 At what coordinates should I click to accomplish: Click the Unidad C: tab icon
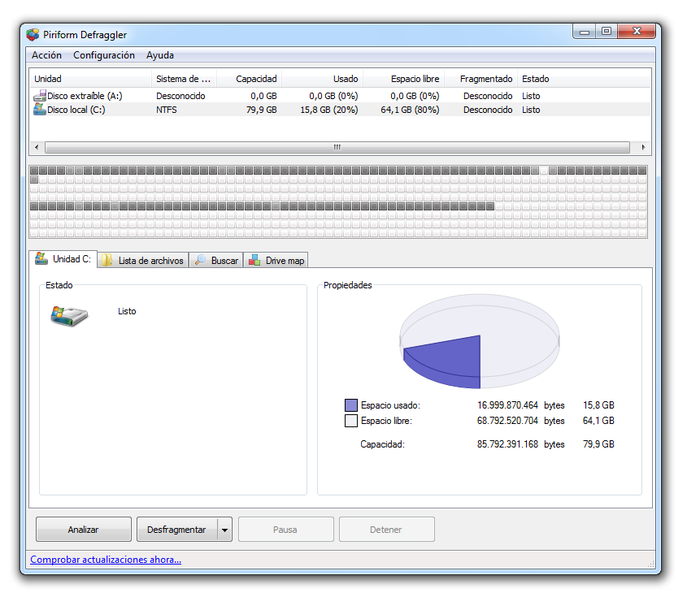42,259
